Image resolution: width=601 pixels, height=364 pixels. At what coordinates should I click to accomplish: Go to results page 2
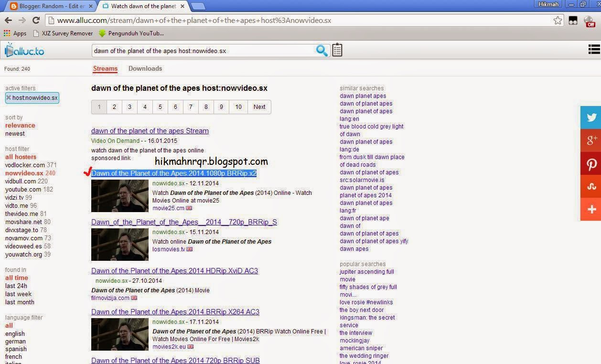click(x=114, y=107)
